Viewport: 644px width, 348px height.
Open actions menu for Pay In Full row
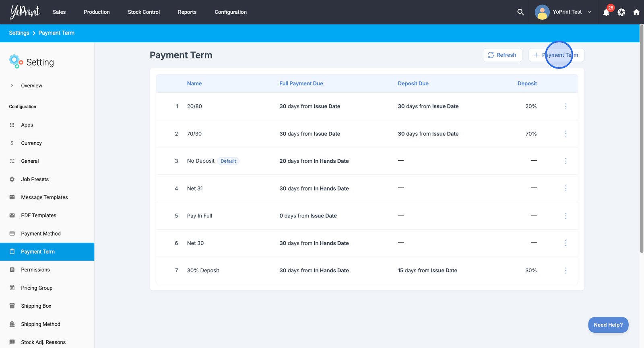(566, 216)
